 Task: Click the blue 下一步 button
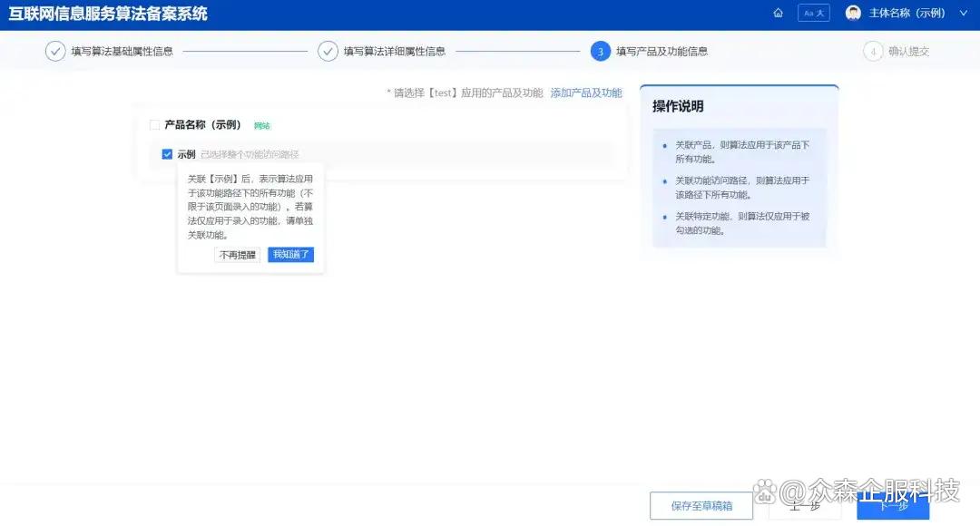click(x=893, y=506)
